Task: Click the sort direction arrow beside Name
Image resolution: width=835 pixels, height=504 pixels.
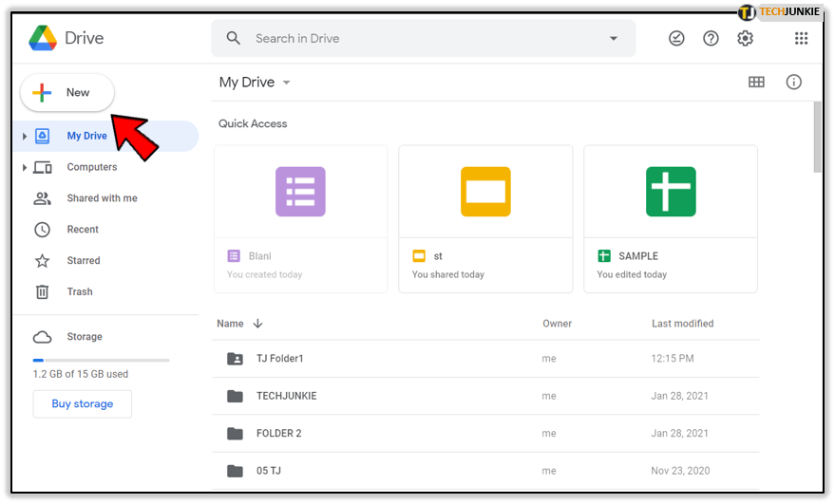Action: [257, 324]
